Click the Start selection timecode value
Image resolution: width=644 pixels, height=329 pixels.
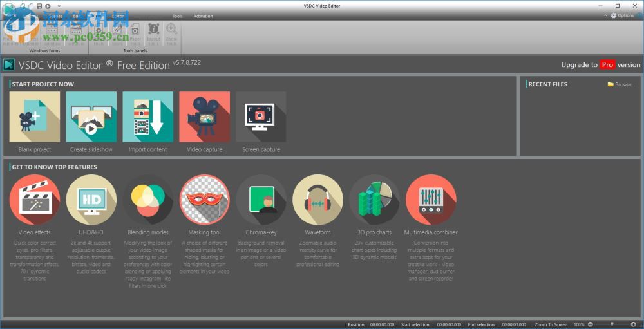[449, 324]
